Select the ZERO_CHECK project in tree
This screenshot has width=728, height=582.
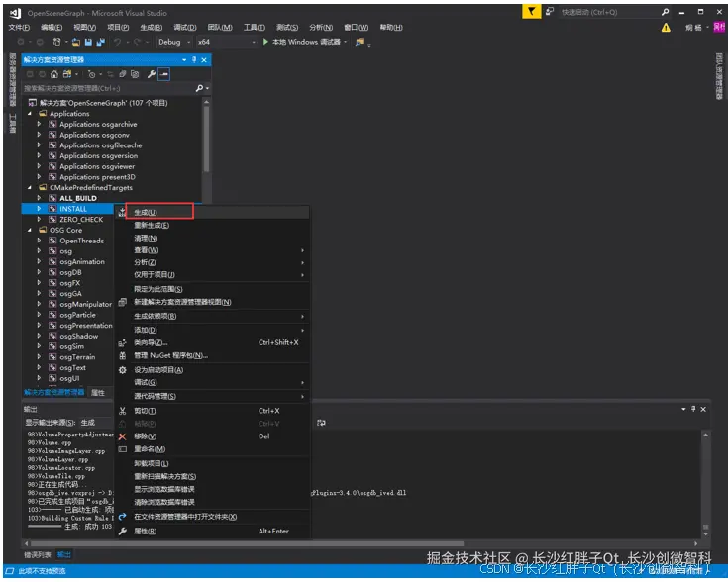[81, 220]
